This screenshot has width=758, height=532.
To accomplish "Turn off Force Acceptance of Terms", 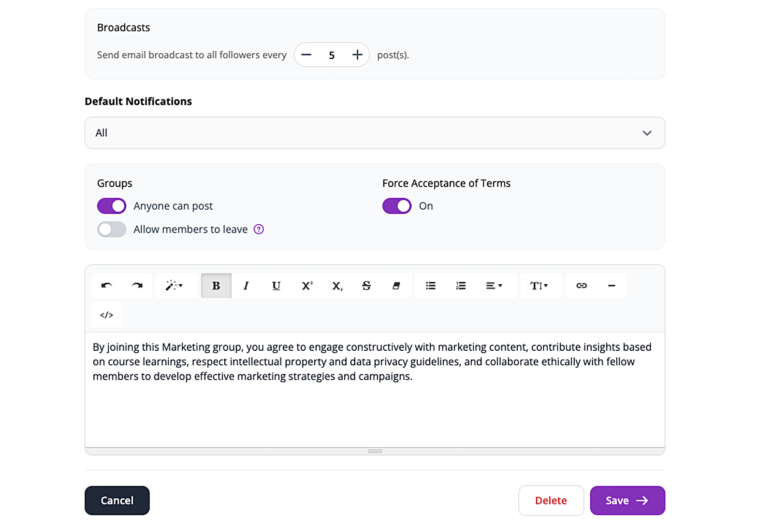I will (397, 206).
